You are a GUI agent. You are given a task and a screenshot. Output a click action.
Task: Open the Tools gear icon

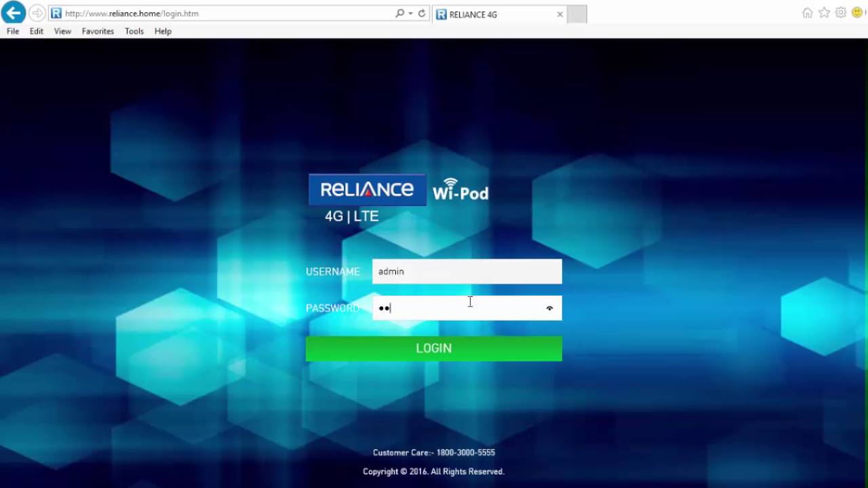(841, 13)
